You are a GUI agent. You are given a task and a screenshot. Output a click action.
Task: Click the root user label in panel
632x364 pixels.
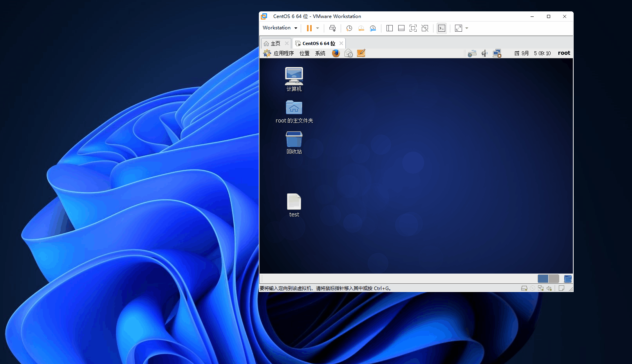point(564,53)
